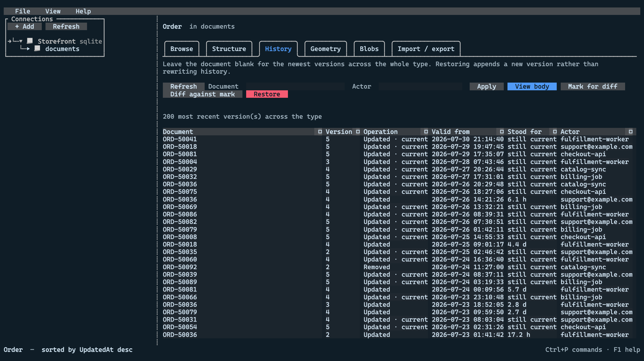Select the ORD-50060 row
This screenshot has width=644, height=361.
[x=399, y=259]
